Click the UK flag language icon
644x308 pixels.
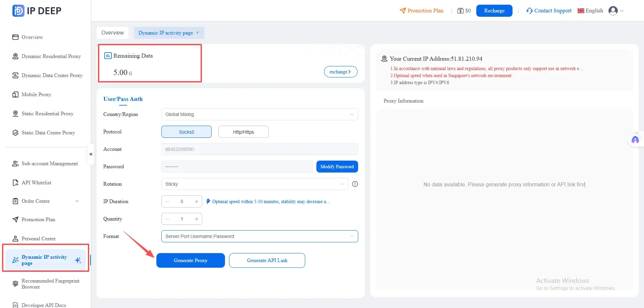[x=581, y=11]
